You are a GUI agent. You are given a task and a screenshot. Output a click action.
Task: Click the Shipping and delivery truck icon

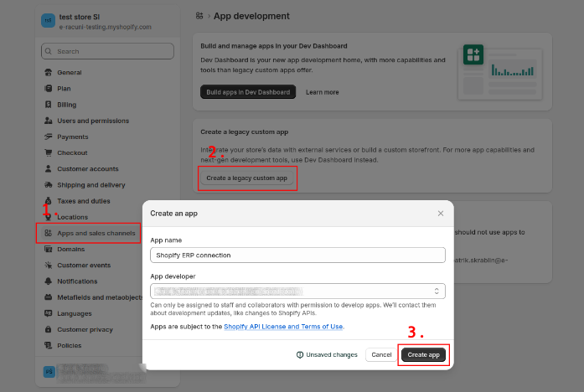49,185
